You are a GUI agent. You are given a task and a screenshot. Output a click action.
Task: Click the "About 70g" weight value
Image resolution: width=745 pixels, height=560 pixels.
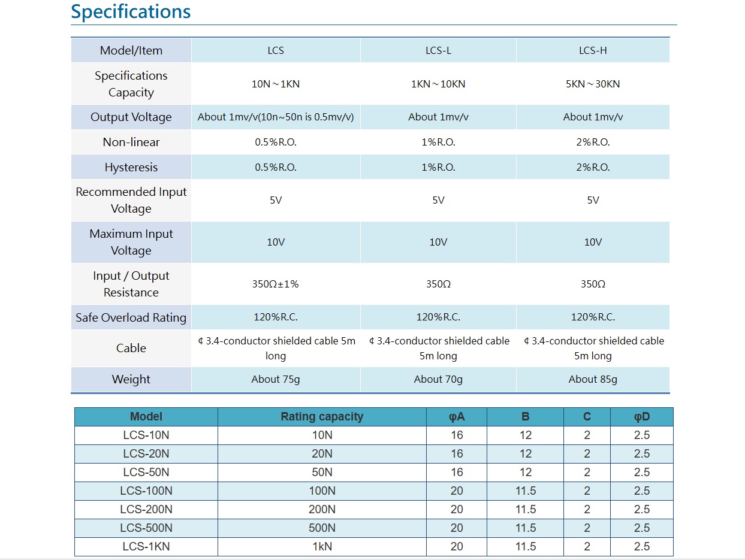coord(438,379)
